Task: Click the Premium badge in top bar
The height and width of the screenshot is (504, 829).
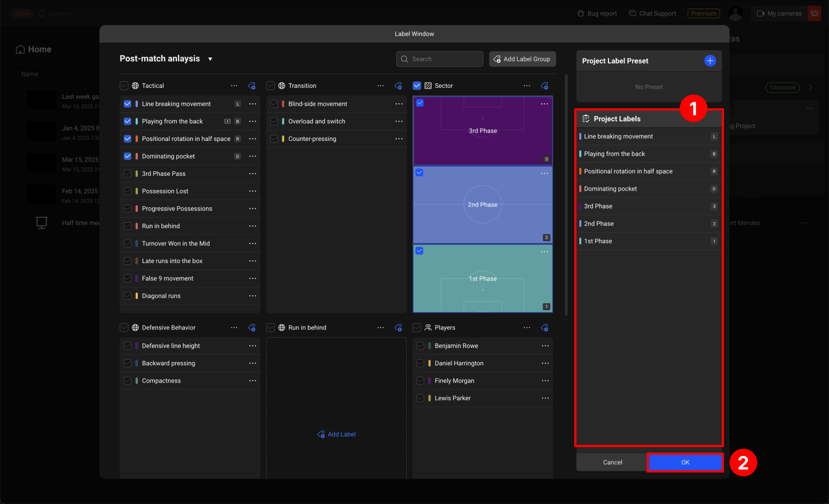Action: [704, 13]
